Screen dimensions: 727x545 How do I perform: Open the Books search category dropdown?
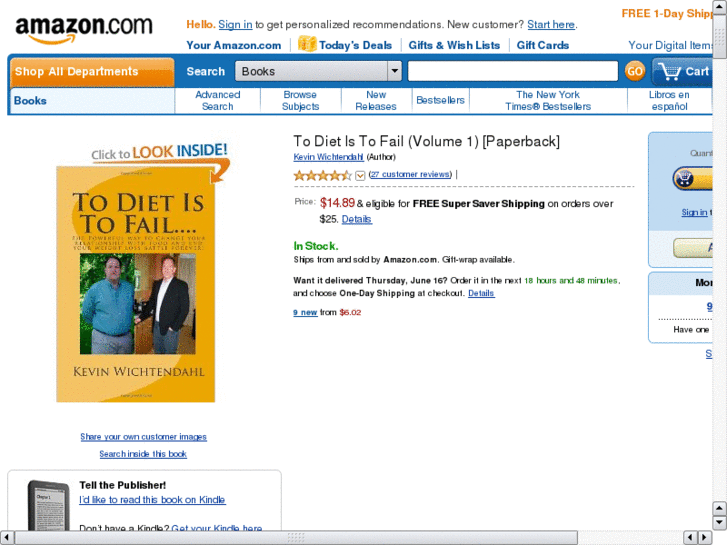point(318,71)
